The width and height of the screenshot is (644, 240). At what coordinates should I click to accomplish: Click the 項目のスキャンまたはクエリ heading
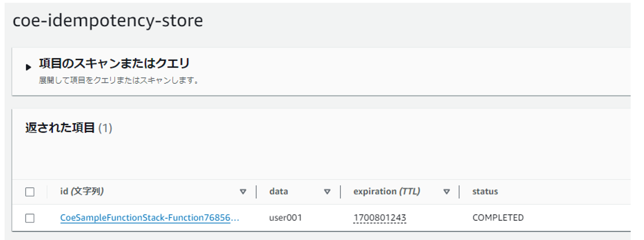tap(114, 64)
